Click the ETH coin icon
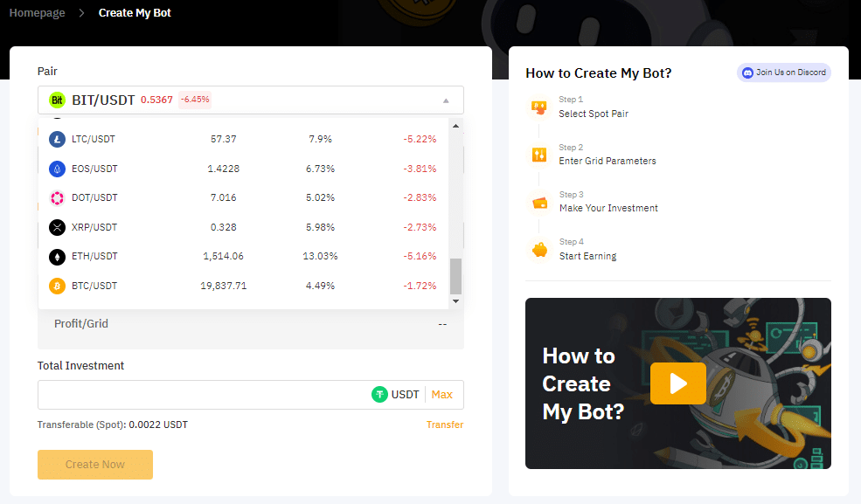The height and width of the screenshot is (504, 861). 57,257
